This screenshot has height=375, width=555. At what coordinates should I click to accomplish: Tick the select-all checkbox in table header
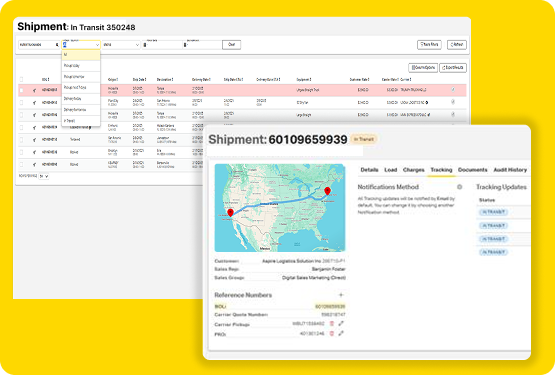tap(22, 79)
